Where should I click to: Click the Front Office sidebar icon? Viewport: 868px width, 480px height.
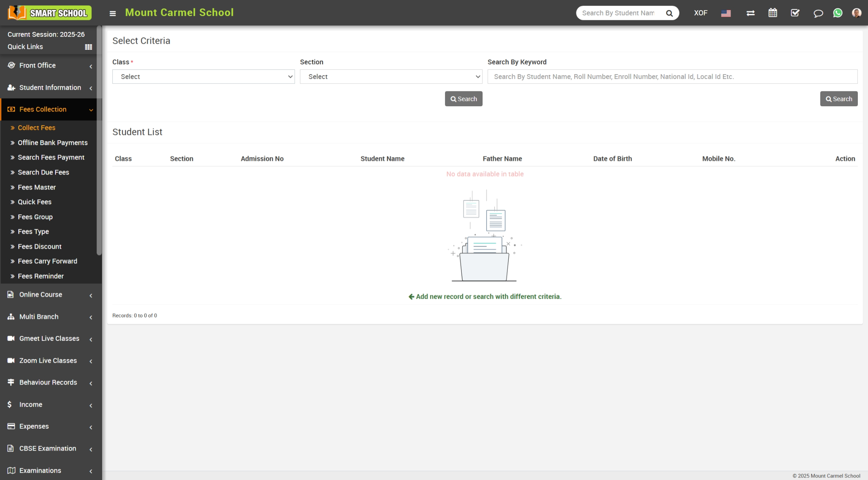[x=11, y=65]
